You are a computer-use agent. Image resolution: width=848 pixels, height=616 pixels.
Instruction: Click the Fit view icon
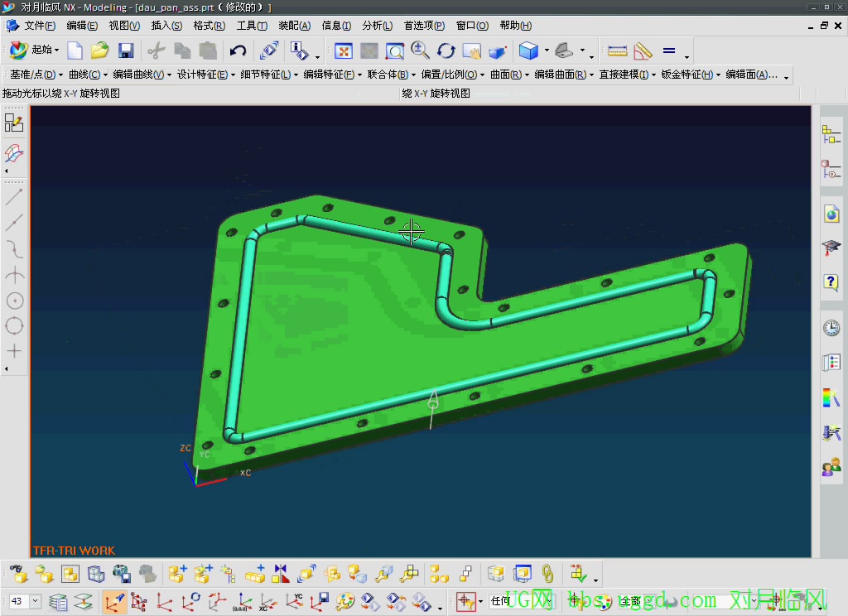click(344, 51)
